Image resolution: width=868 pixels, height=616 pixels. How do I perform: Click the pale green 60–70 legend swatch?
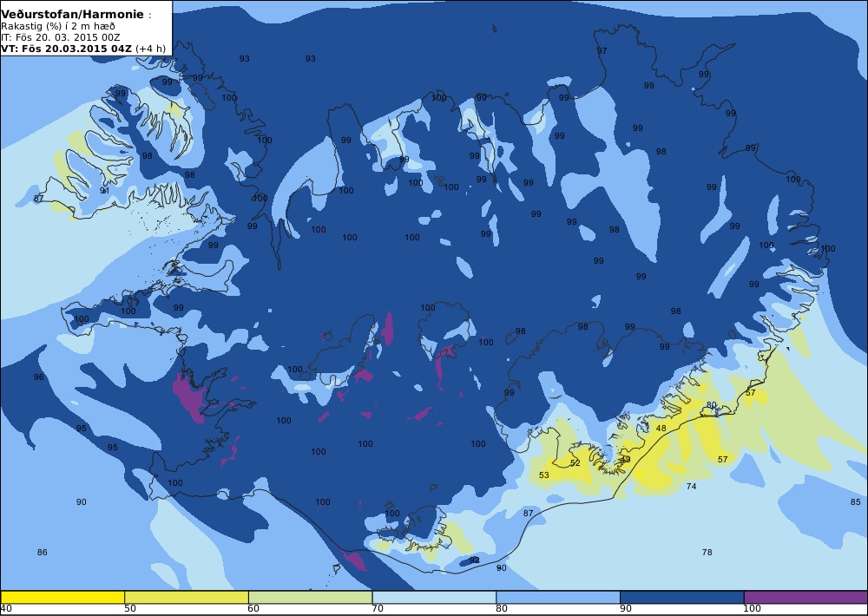pos(311,597)
